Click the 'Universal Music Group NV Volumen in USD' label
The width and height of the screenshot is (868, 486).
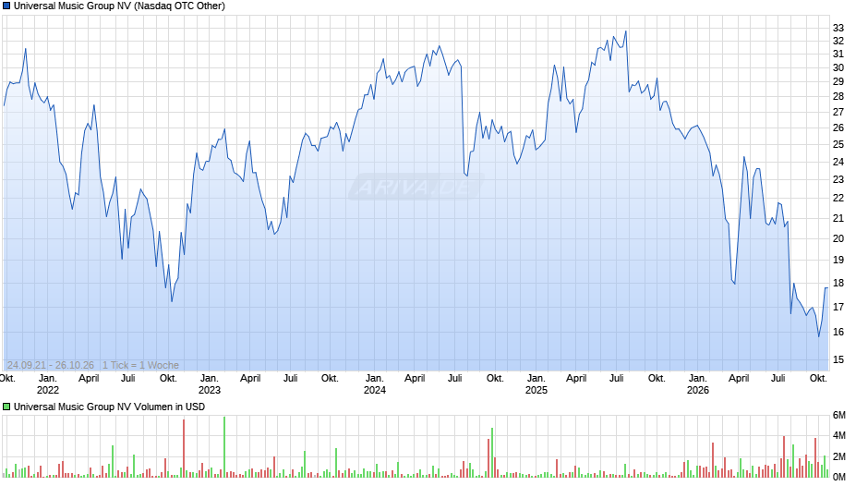coord(109,407)
